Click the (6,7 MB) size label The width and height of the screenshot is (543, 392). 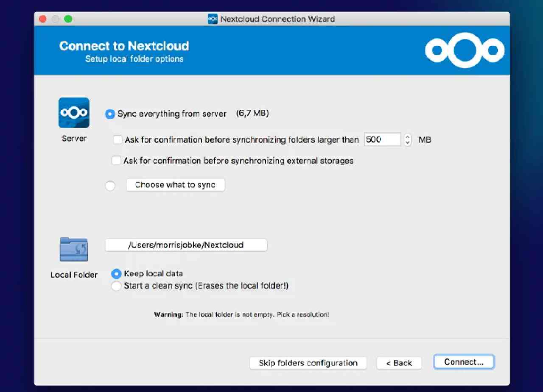pos(252,114)
